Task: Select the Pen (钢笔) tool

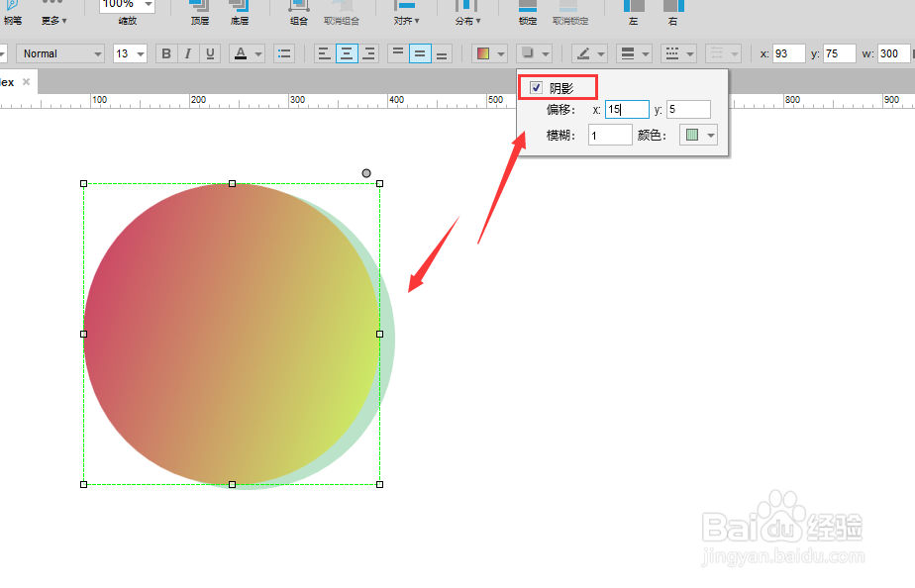Action: coord(12,13)
